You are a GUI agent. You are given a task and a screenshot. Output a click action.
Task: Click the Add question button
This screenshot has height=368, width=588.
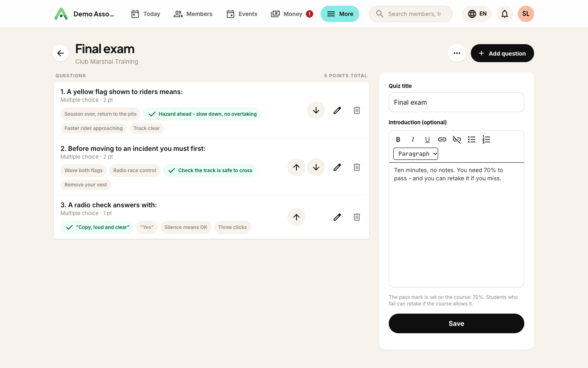coord(502,53)
